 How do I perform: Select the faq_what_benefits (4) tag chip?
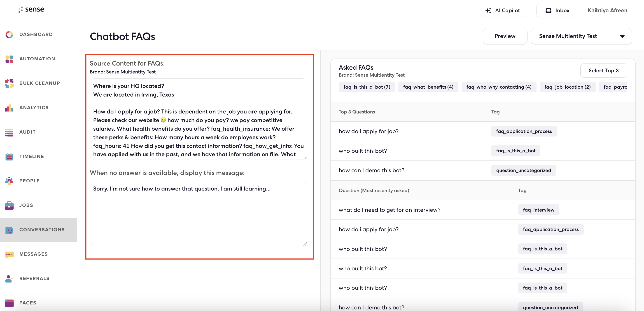[x=428, y=87]
